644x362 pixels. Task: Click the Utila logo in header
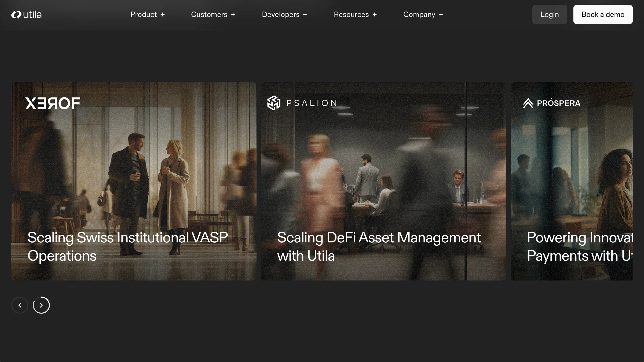[26, 14]
